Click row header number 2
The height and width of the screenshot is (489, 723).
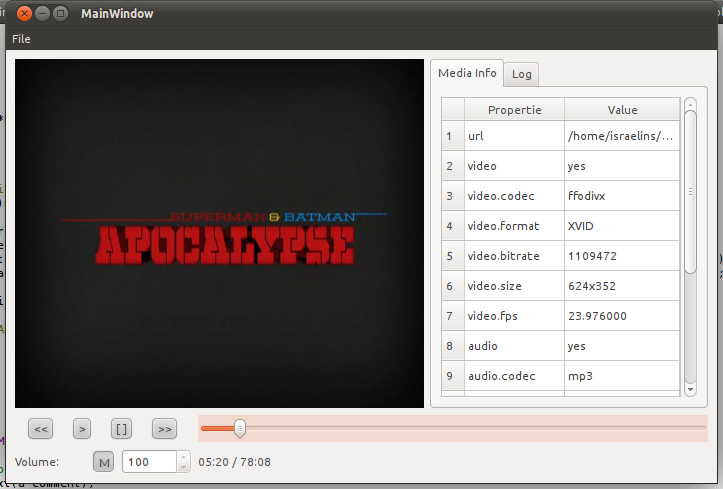coord(453,166)
